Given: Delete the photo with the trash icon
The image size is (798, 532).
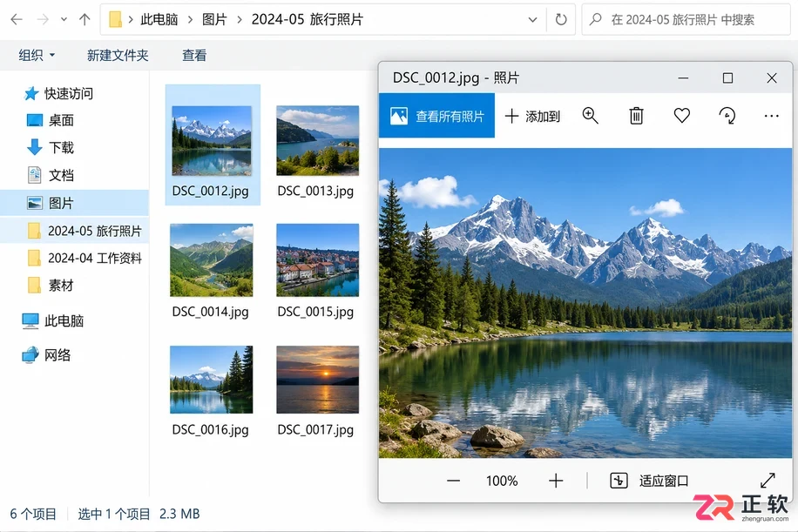Looking at the screenshot, I should [636, 116].
